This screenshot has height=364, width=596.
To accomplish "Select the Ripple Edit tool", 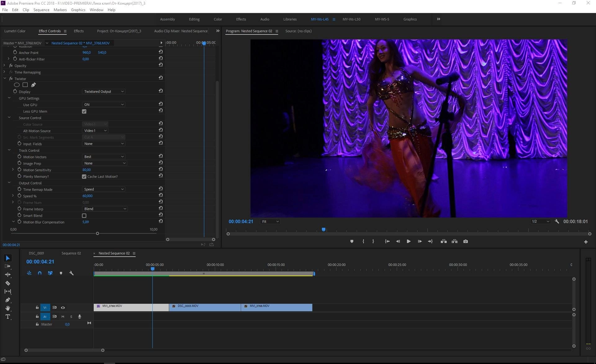I will point(8,275).
